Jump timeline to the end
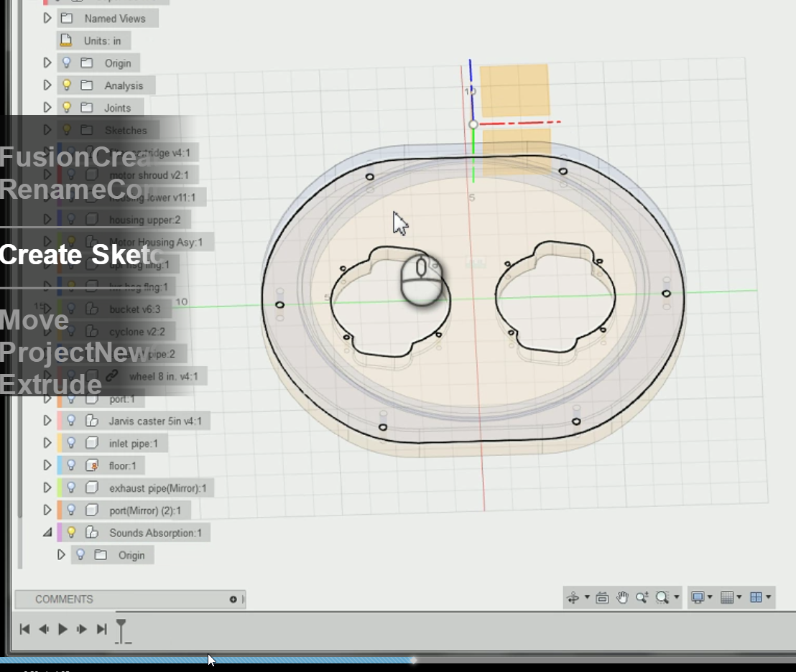Screen dimensions: 796x672 tap(101, 630)
